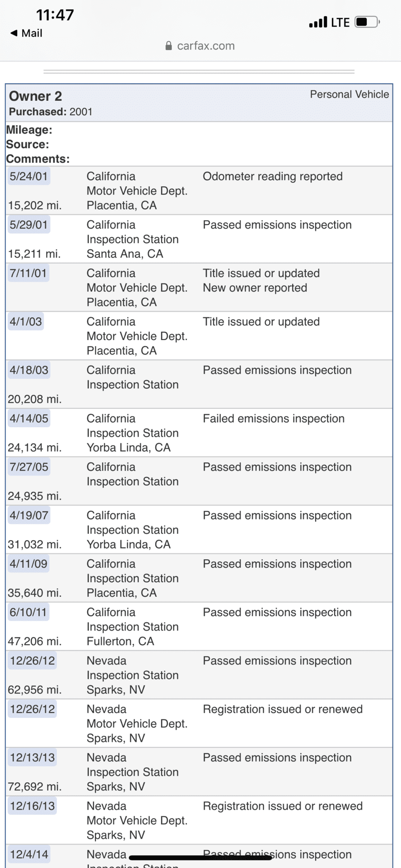The width and height of the screenshot is (401, 868).
Task: Tap the 4/14/05 failed emissions date
Action: coord(29,418)
